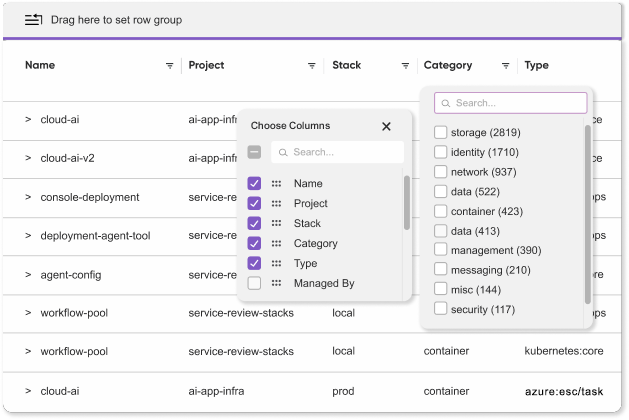
Task: Check the misc (144) filter
Action: [440, 289]
